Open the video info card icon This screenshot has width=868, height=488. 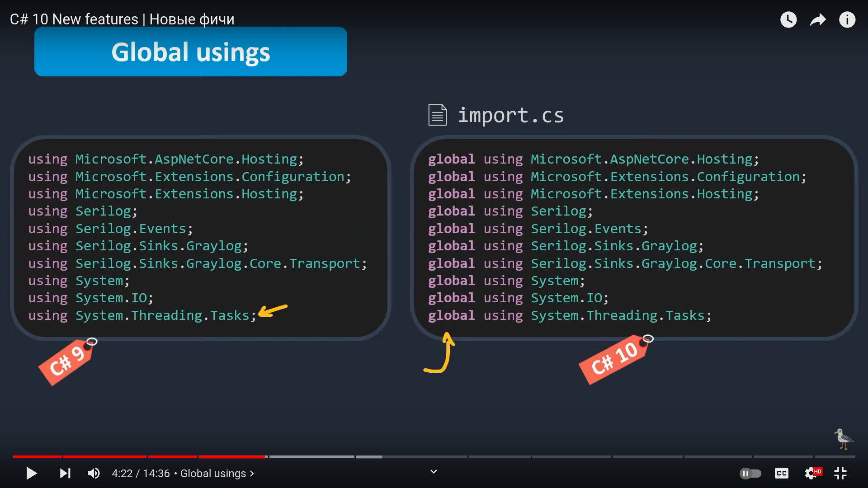[x=847, y=19]
